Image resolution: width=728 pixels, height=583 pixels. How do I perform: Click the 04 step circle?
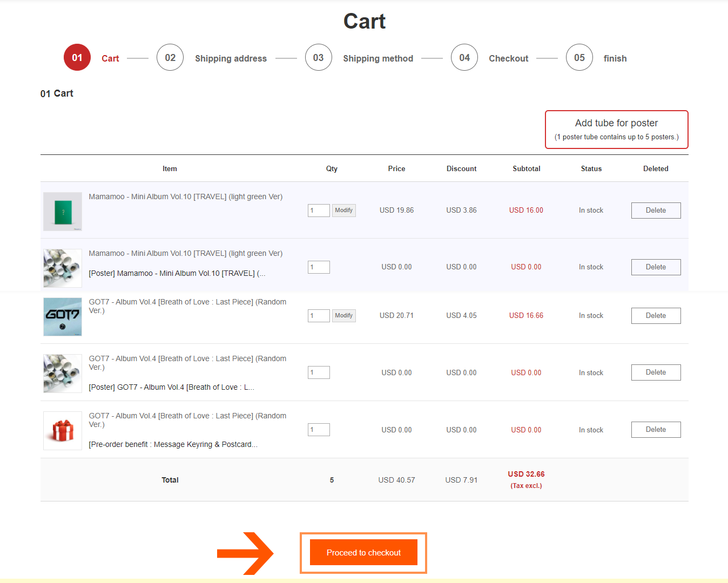[464, 57]
